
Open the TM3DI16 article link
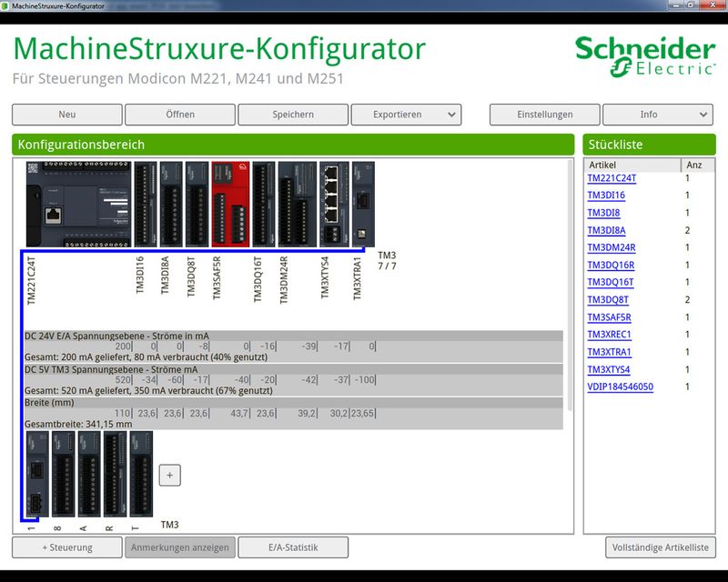tap(606, 196)
